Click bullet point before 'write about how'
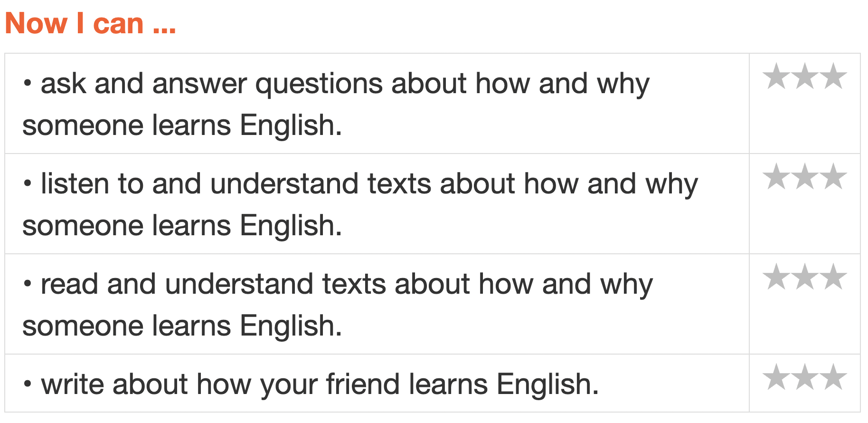The height and width of the screenshot is (423, 868). [x=28, y=385]
